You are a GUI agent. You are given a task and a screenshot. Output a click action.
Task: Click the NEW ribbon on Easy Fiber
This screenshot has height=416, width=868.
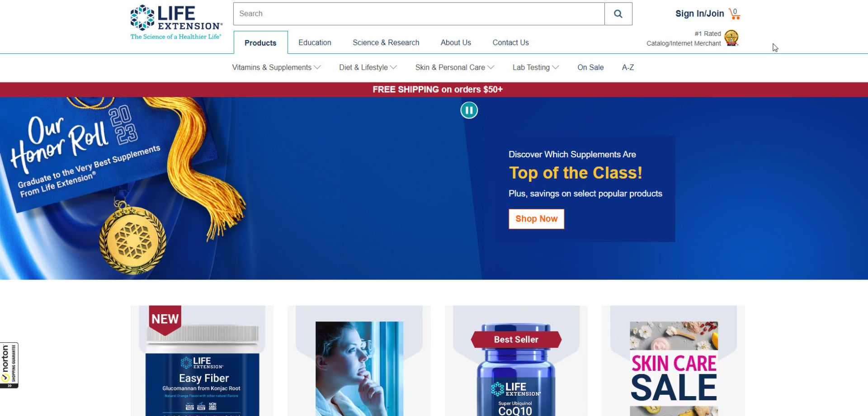tap(165, 319)
